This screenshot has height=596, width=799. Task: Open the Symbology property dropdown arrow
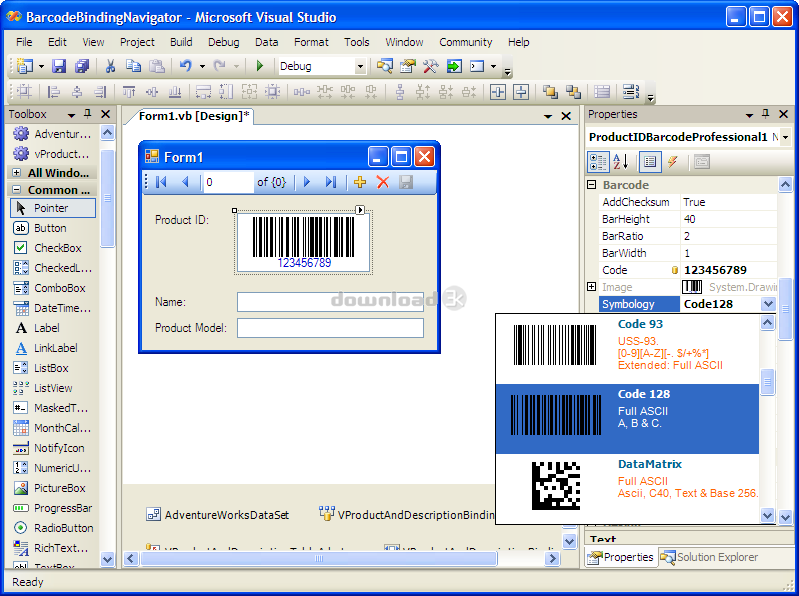[768, 304]
